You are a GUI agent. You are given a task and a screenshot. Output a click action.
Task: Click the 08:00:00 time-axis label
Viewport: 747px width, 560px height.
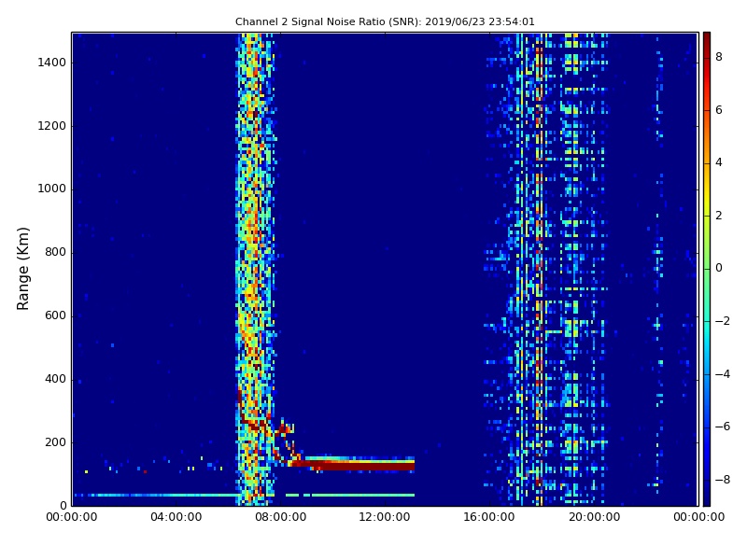[x=281, y=517]
